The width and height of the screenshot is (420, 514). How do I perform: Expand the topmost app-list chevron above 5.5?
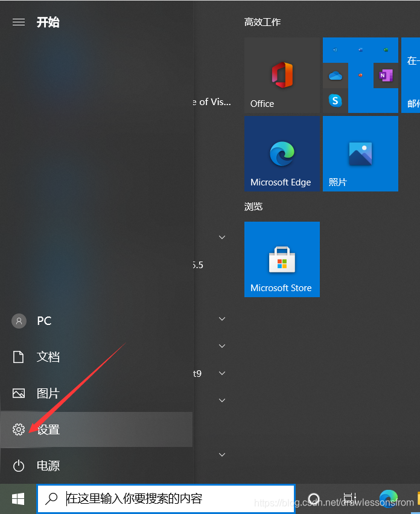pyautogui.click(x=222, y=237)
